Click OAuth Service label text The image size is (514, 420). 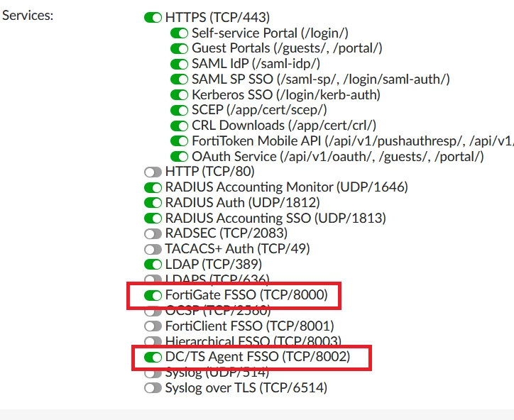(x=338, y=156)
